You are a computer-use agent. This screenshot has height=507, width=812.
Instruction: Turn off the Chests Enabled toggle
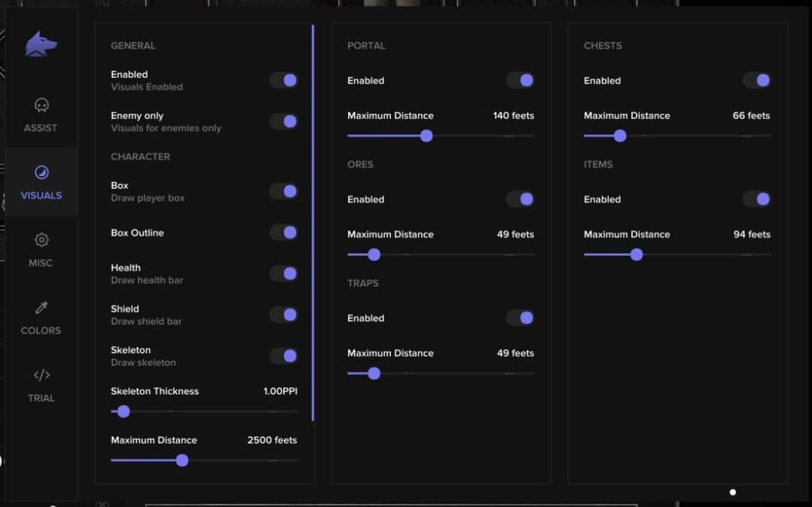[x=756, y=80]
